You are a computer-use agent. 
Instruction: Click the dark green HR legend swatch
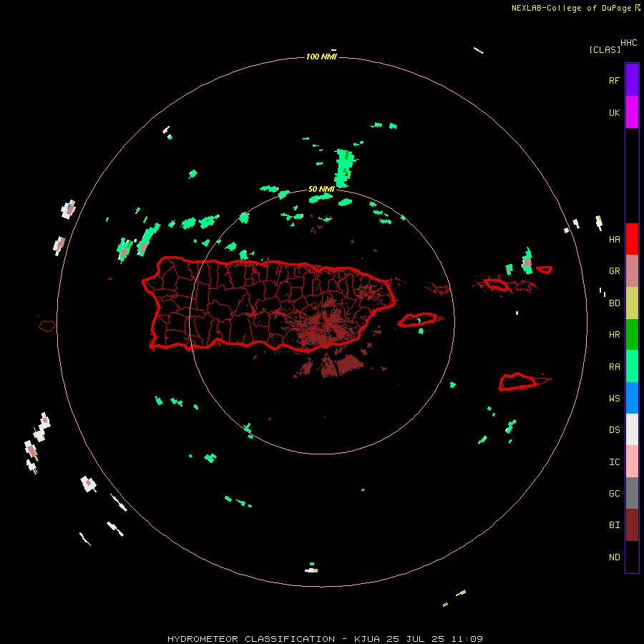pyautogui.click(x=632, y=335)
